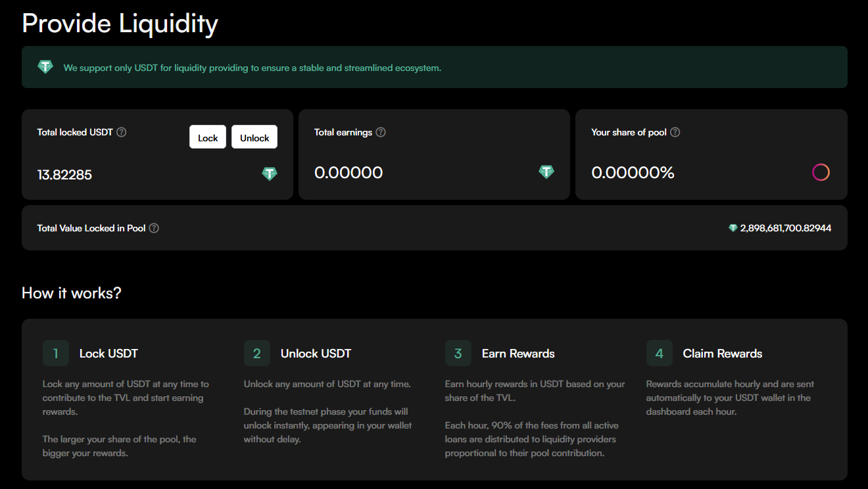Image resolution: width=868 pixels, height=489 pixels.
Task: Click the 13.82285 locked USDT amount
Action: coord(64,175)
